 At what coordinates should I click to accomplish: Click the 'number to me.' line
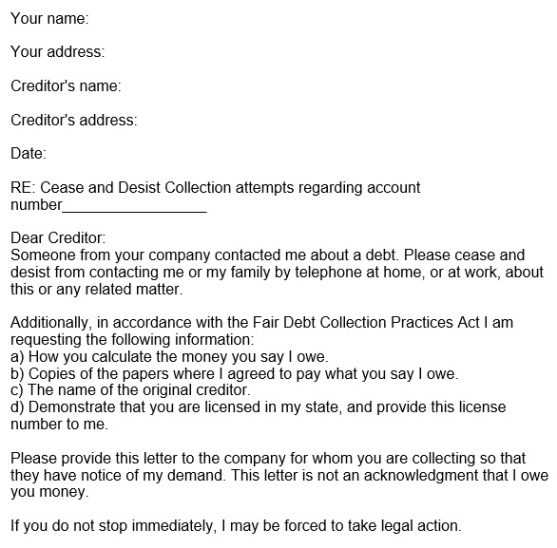click(x=59, y=424)
